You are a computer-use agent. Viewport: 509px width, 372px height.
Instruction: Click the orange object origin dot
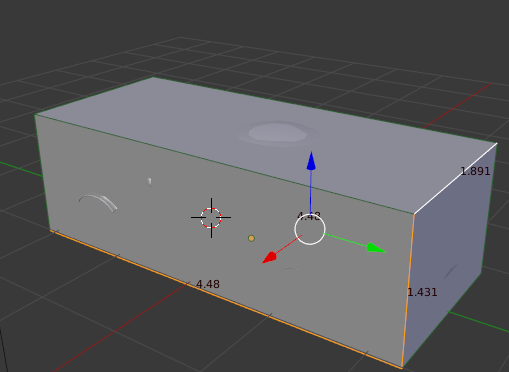click(x=251, y=238)
